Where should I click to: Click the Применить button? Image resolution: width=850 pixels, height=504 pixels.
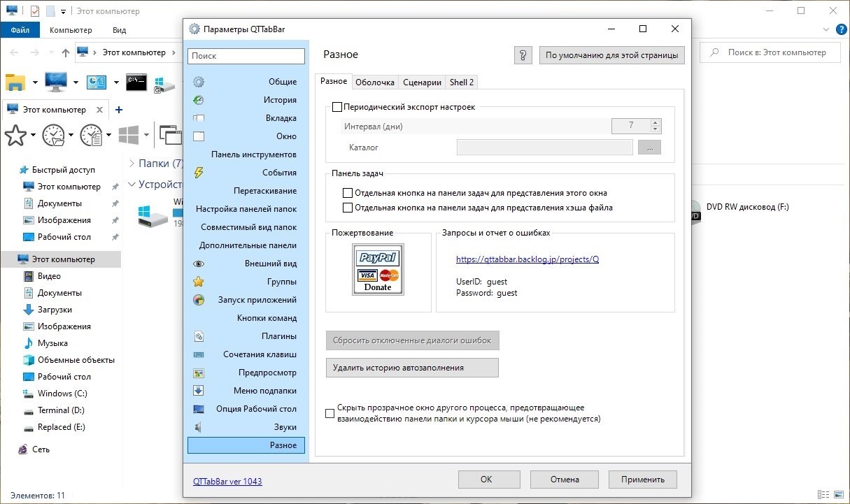(642, 480)
